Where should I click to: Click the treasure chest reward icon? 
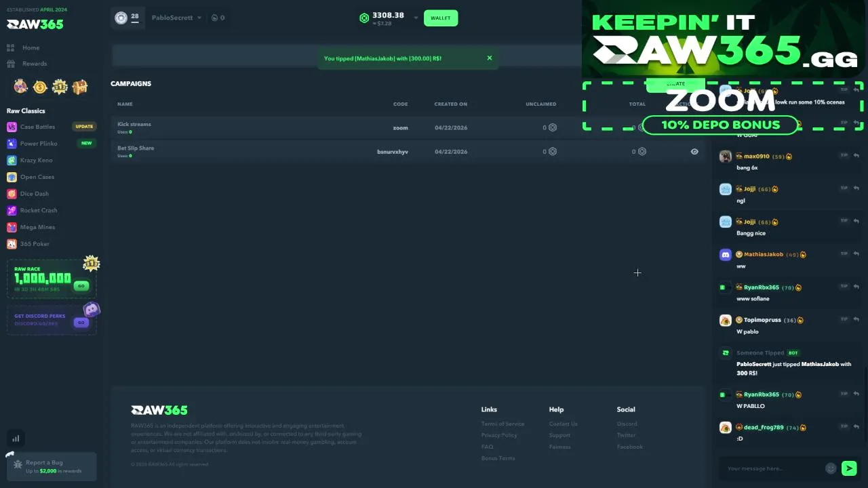coord(80,87)
